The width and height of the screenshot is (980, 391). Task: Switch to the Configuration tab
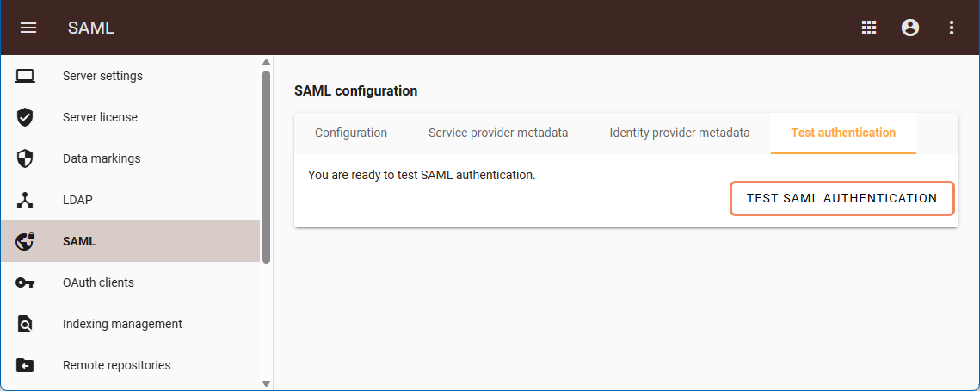pyautogui.click(x=351, y=133)
